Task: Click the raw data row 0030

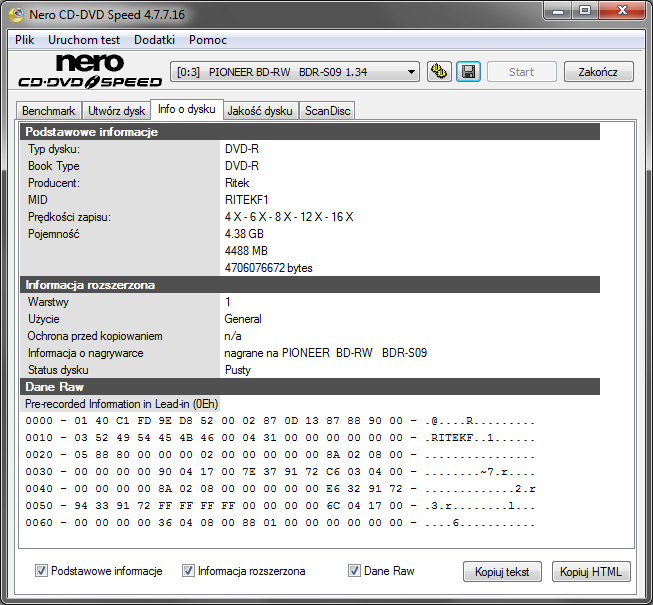Action: 280,472
